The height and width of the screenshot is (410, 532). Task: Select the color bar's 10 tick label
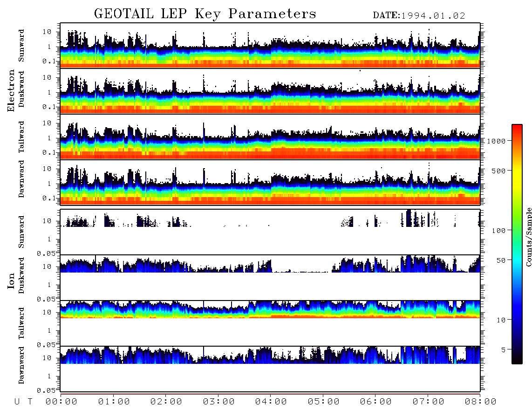[x=501, y=320]
